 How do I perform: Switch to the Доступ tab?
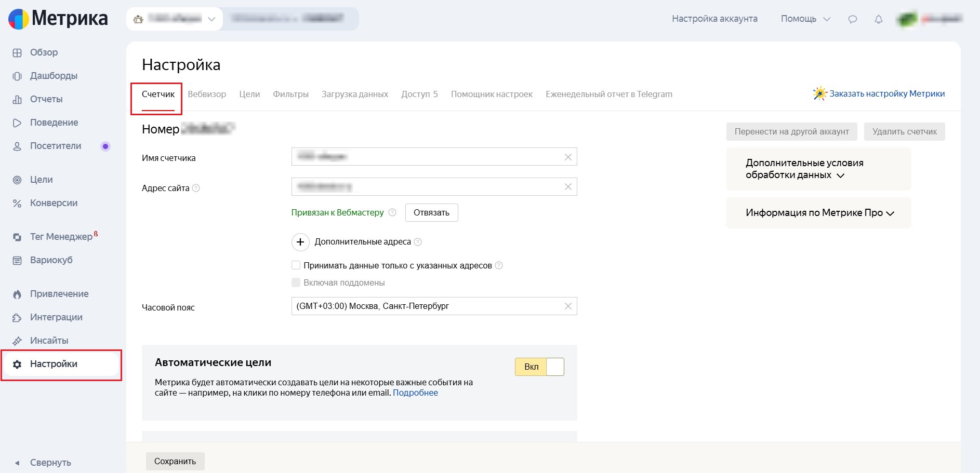(x=419, y=94)
